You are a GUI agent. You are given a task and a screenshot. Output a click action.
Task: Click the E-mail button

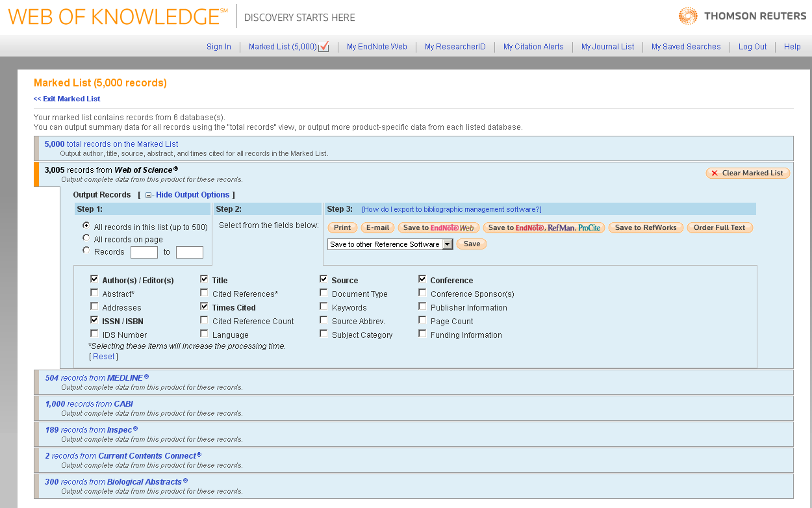point(377,227)
